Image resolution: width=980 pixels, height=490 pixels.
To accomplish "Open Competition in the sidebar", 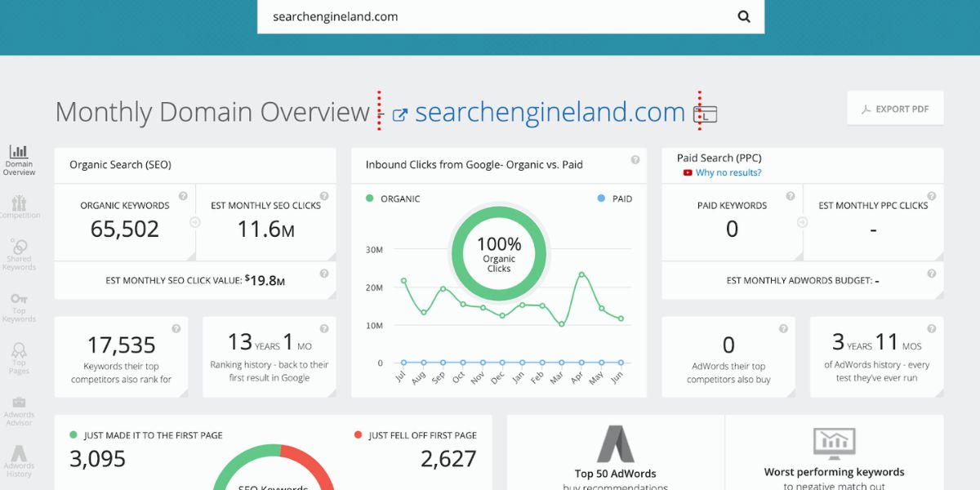I will [19, 207].
